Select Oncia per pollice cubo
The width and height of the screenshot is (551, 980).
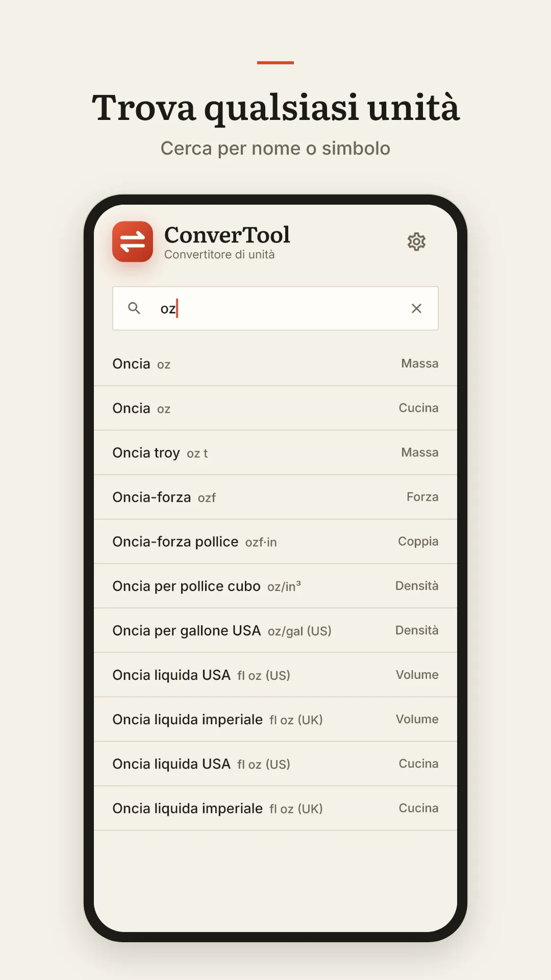[275, 585]
